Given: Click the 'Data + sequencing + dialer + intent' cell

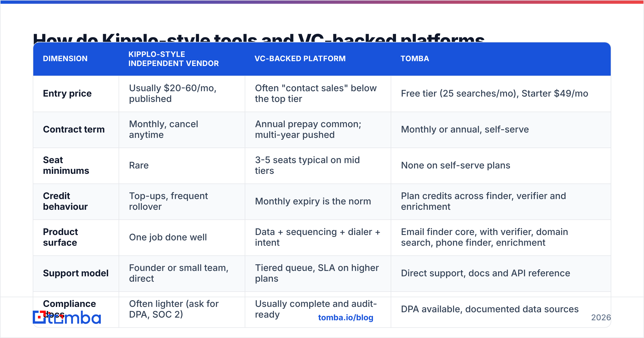Looking at the screenshot, I should 318,238.
